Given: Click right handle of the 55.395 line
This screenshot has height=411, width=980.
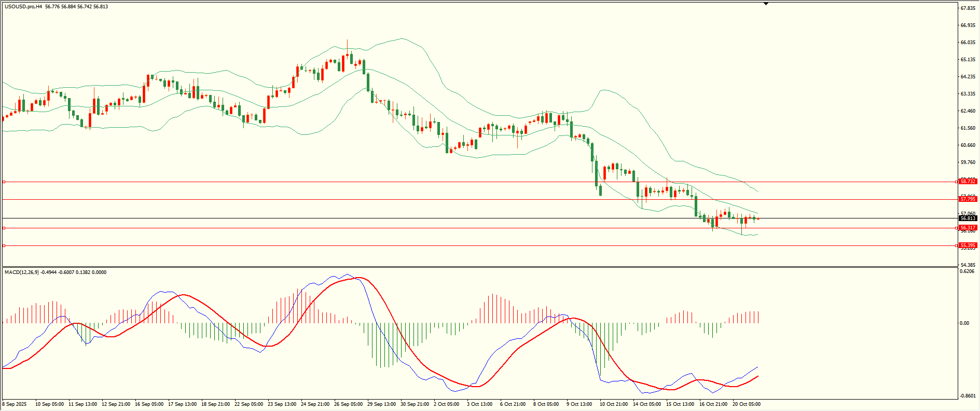Looking at the screenshot, I should [957, 245].
